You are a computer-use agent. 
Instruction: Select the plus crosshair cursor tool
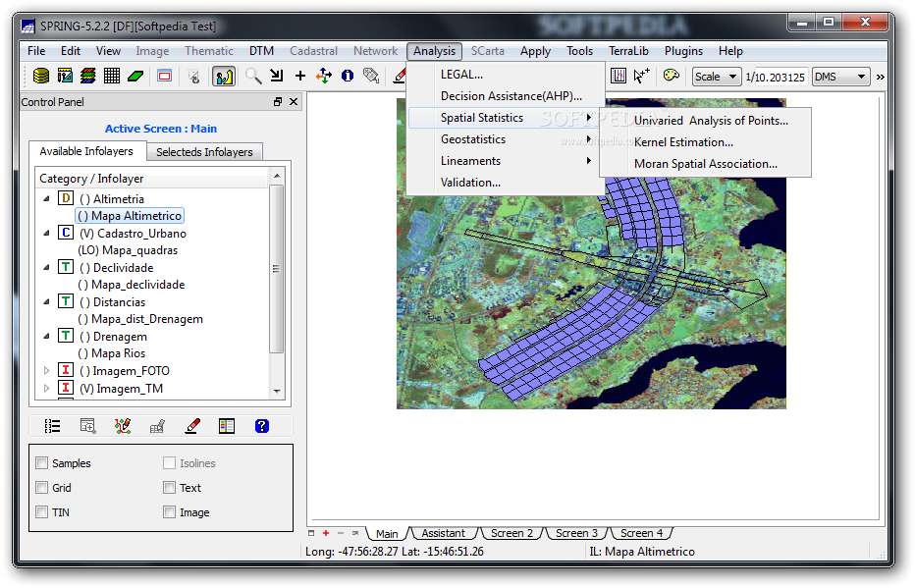(x=300, y=76)
